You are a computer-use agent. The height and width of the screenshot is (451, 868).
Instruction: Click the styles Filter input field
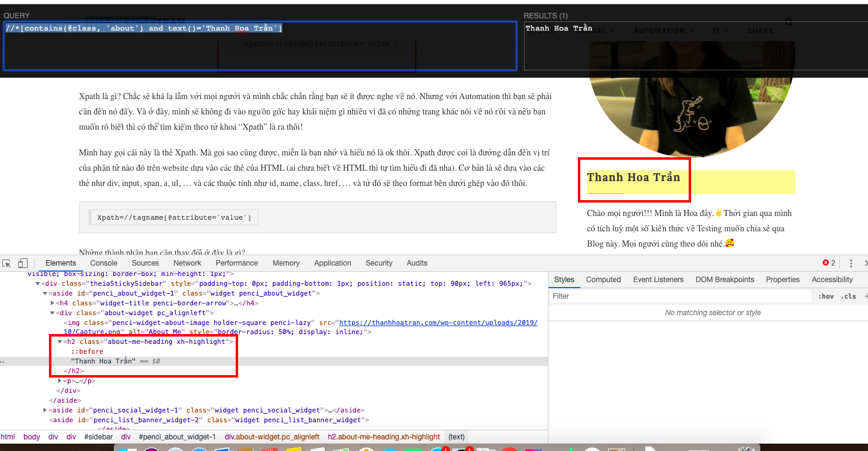tap(679, 296)
